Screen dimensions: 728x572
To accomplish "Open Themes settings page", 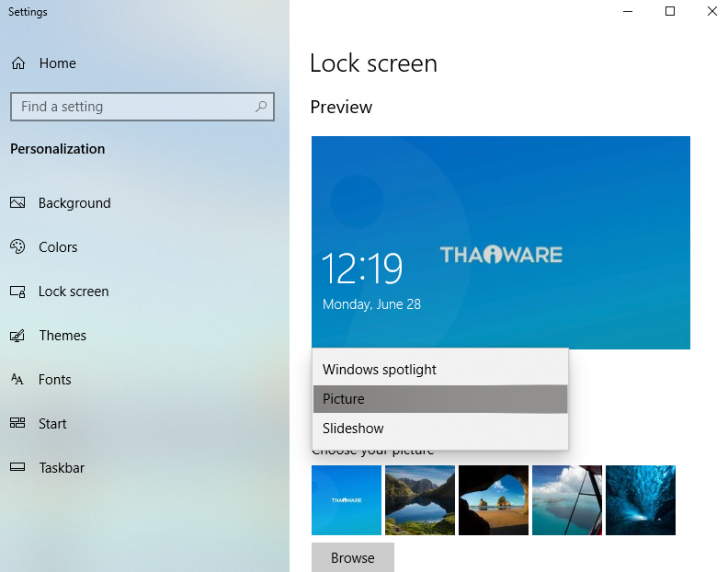I will (x=63, y=335).
